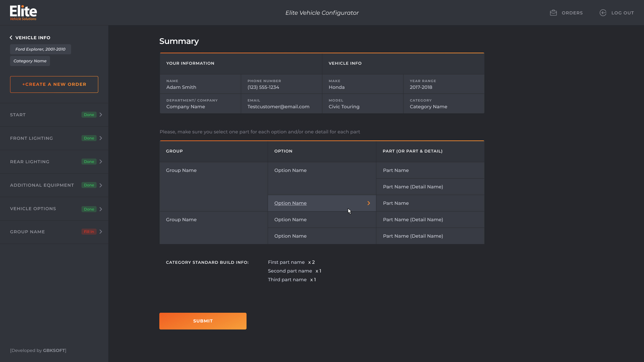
Task: Click the Log Out arrow icon
Action: [603, 13]
